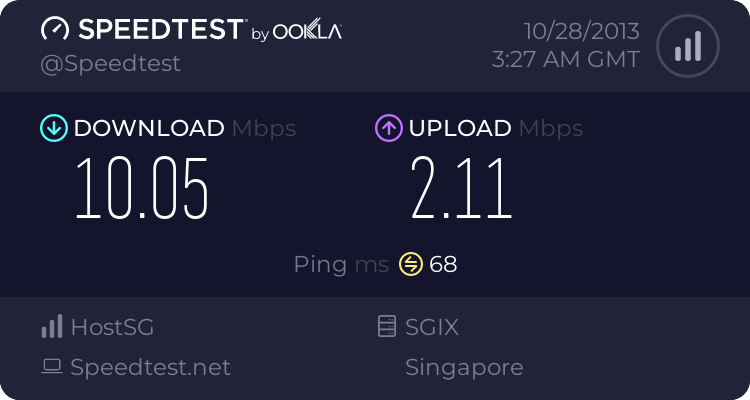Viewport: 750px width, 400px height.
Task: Click the laptop icon beside Speedtest.net
Action: pos(52,367)
